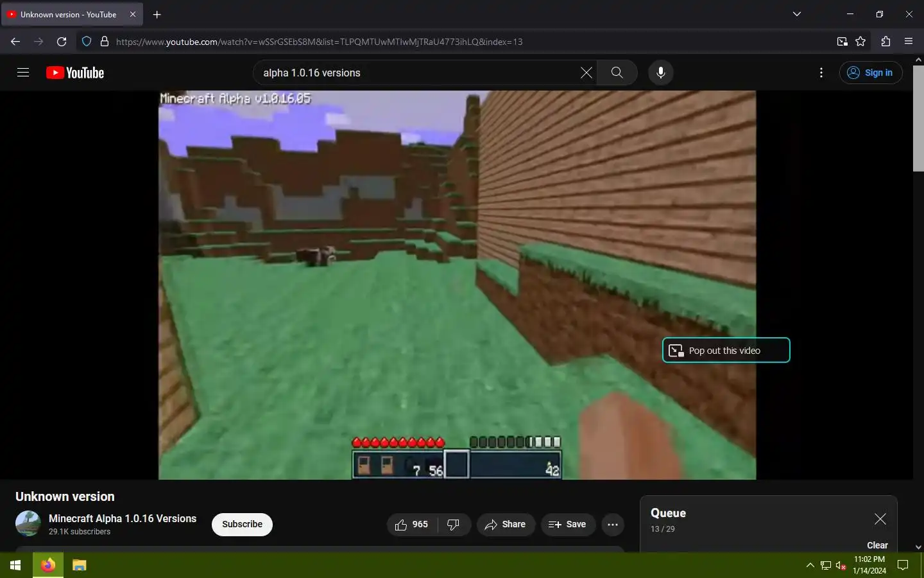Click the video player area

pyautogui.click(x=457, y=285)
